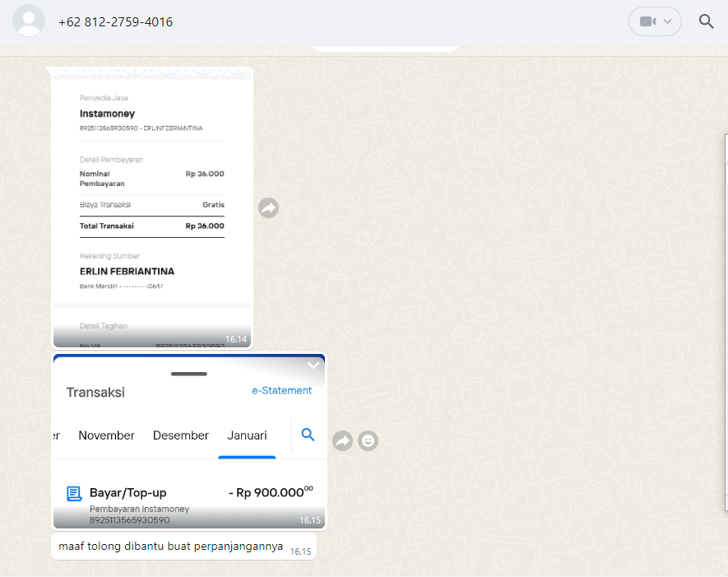The image size is (728, 577).
Task: Click 'Instamoney' provider name in receipt
Action: pyautogui.click(x=107, y=114)
